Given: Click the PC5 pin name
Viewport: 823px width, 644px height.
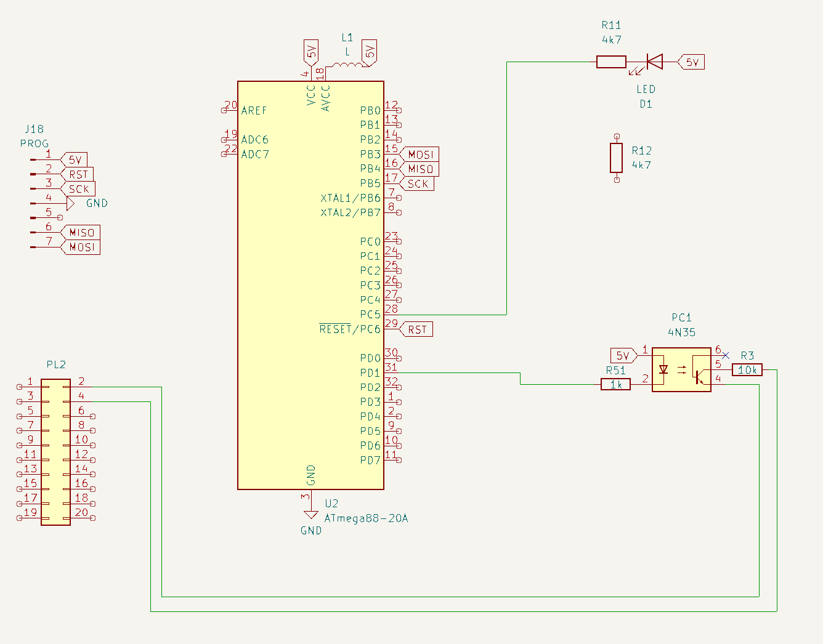Looking at the screenshot, I should [370, 315].
